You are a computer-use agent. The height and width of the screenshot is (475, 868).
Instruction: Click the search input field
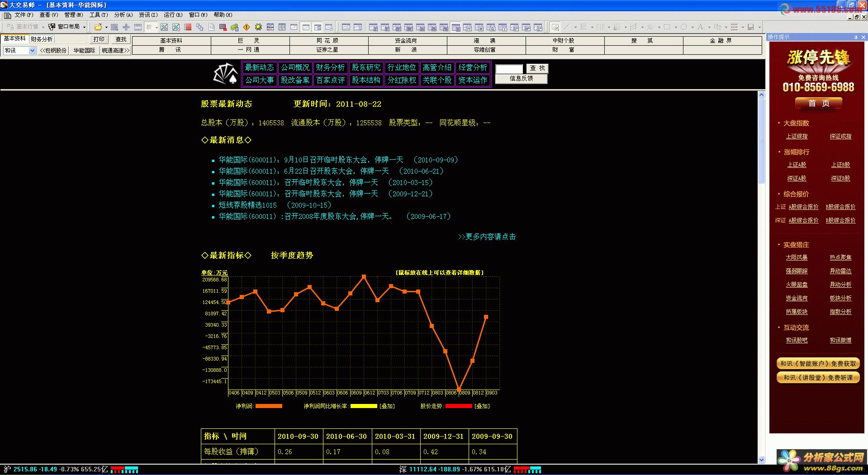pos(509,68)
